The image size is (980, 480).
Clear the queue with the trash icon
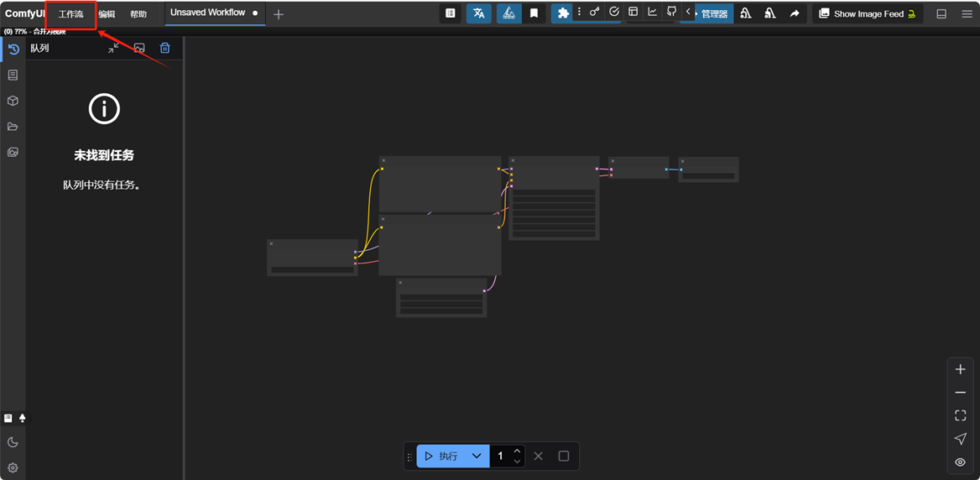[164, 49]
